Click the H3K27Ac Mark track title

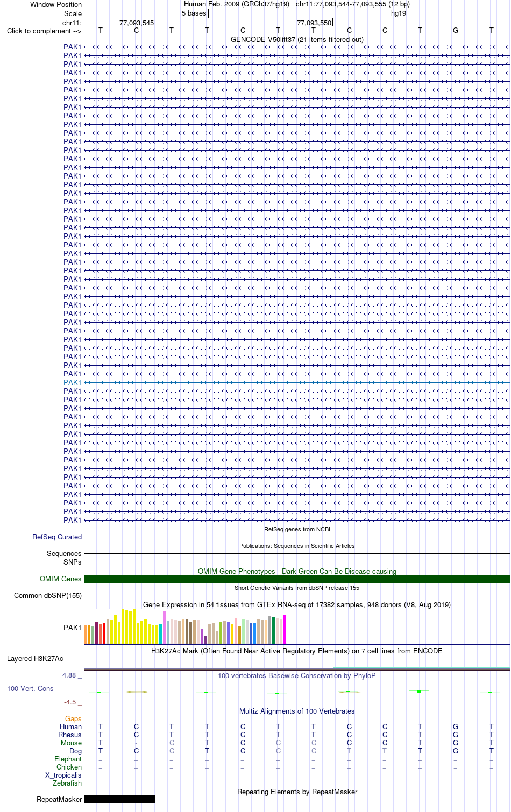pos(297,651)
